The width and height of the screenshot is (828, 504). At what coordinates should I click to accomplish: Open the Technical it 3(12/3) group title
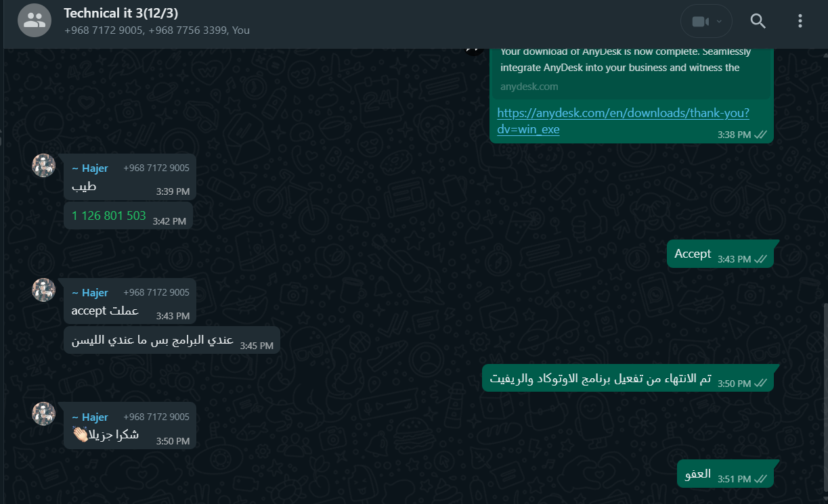[121, 13]
